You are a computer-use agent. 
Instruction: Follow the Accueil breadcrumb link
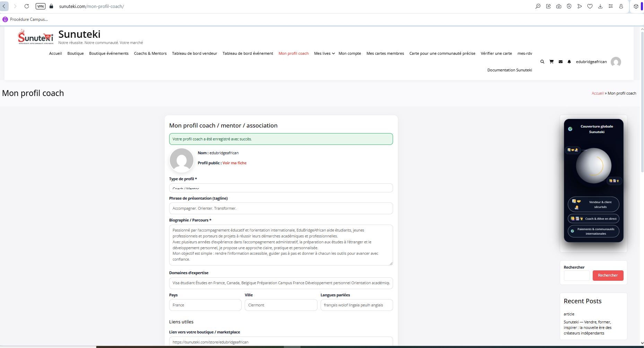tap(597, 93)
